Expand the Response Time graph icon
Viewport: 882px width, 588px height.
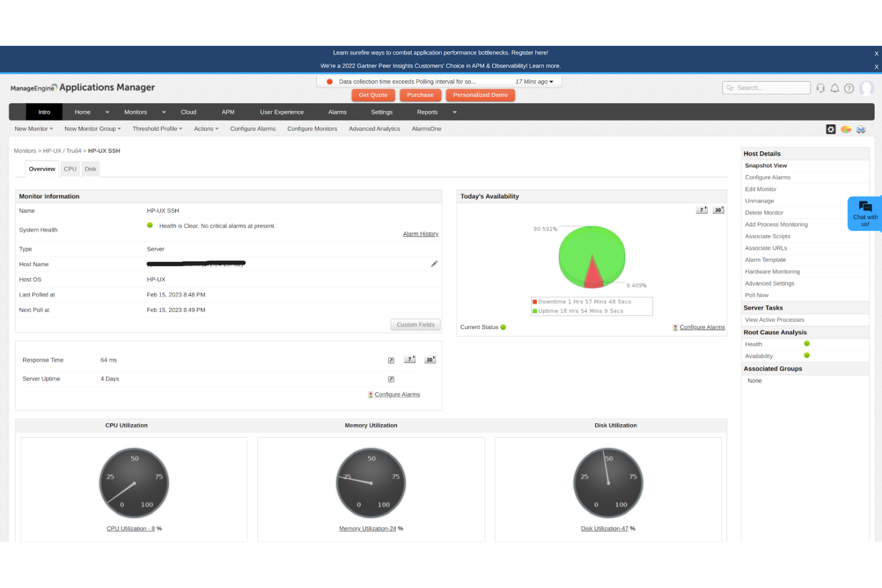point(391,360)
